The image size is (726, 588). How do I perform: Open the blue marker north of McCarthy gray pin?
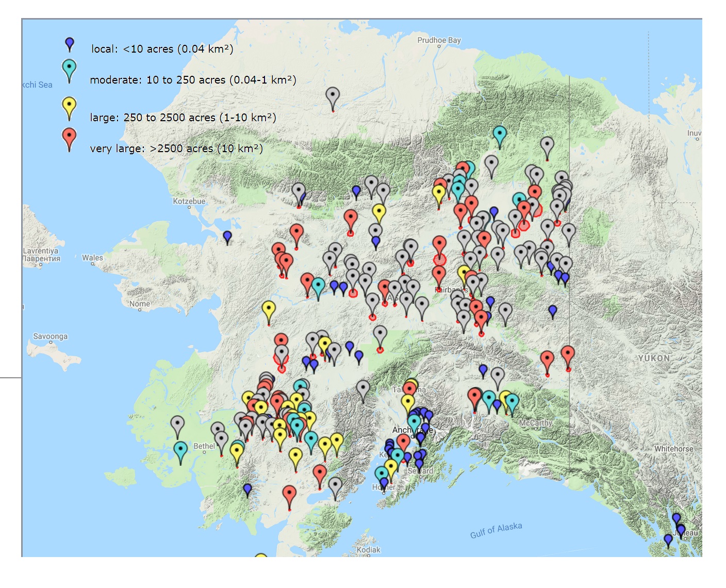483,371
